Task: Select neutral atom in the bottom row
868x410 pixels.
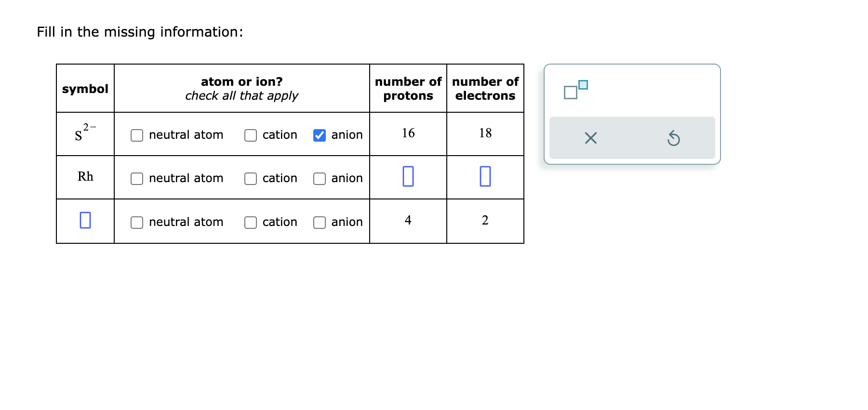Action: 136,223
